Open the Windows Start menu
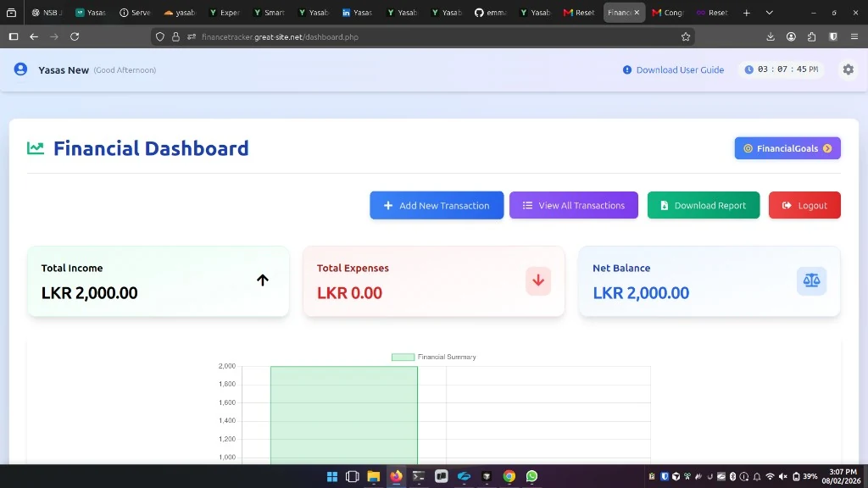 coord(332,476)
